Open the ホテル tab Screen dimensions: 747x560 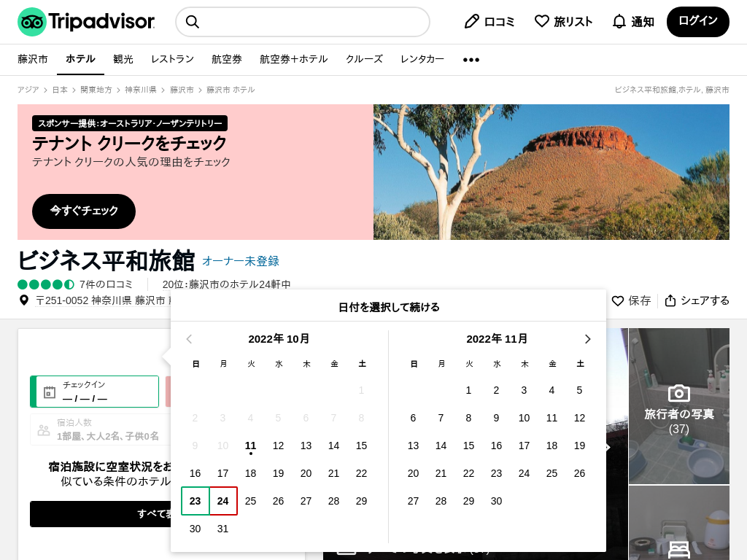click(x=80, y=59)
